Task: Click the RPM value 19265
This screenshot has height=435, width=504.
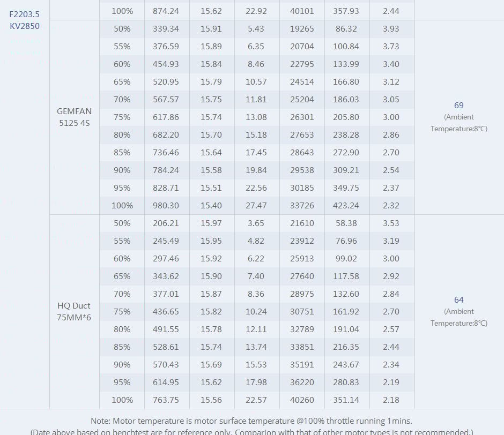Action: click(x=302, y=28)
